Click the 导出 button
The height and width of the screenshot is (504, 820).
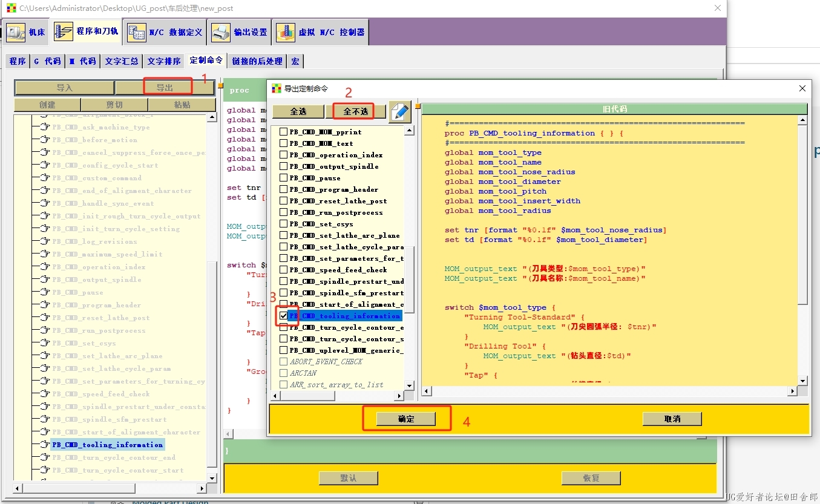pyautogui.click(x=165, y=88)
